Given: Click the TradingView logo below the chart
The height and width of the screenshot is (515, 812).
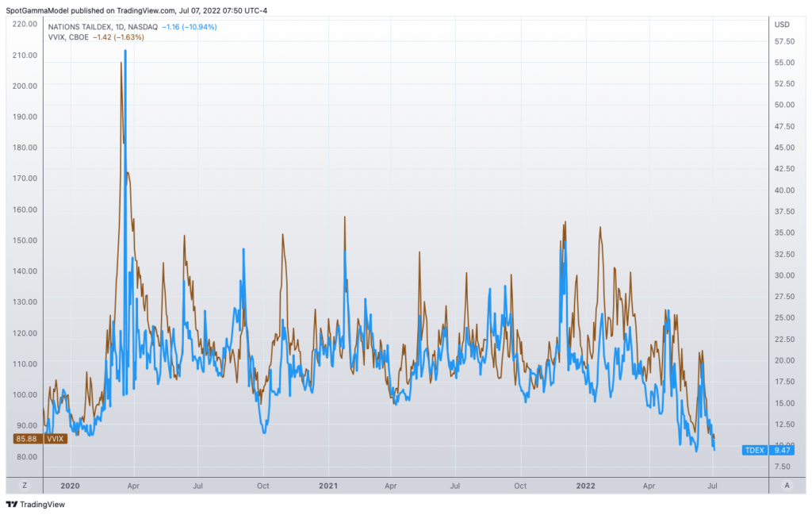Looking at the screenshot, I should [35, 504].
